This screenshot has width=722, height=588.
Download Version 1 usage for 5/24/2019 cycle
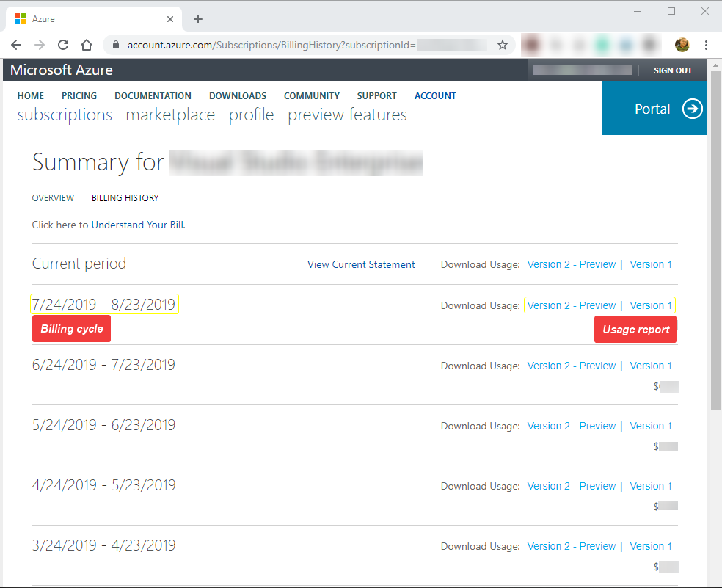[651, 426]
